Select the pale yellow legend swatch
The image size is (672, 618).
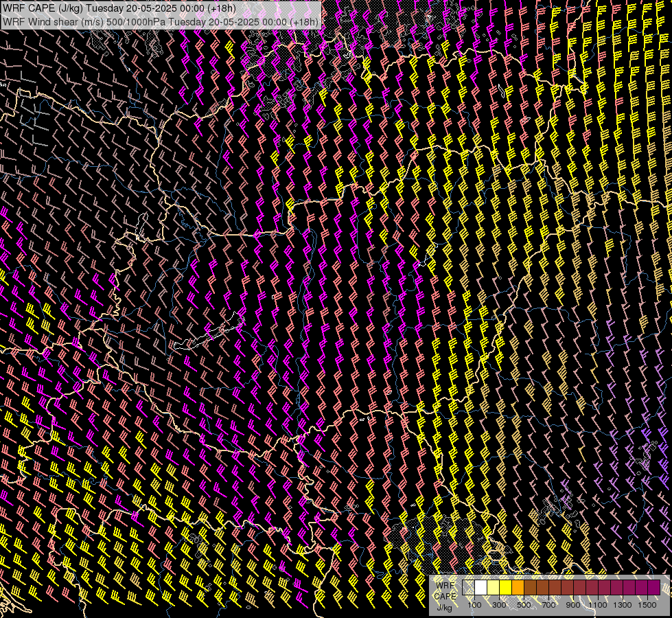494,588
